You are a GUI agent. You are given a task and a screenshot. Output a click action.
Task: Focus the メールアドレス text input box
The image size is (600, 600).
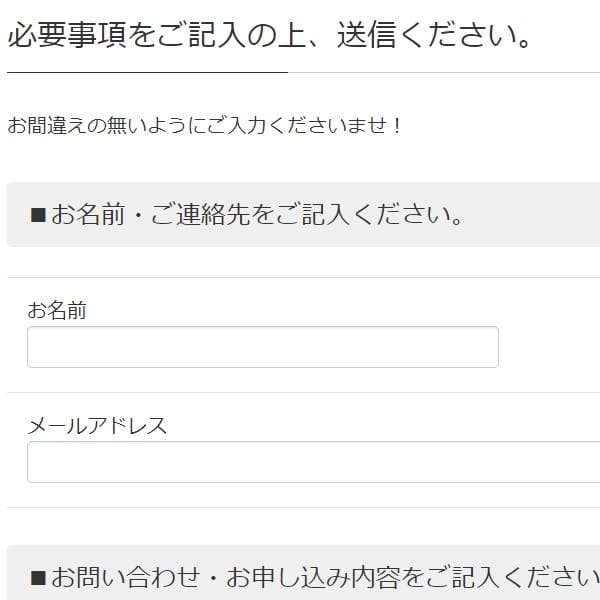(313, 461)
